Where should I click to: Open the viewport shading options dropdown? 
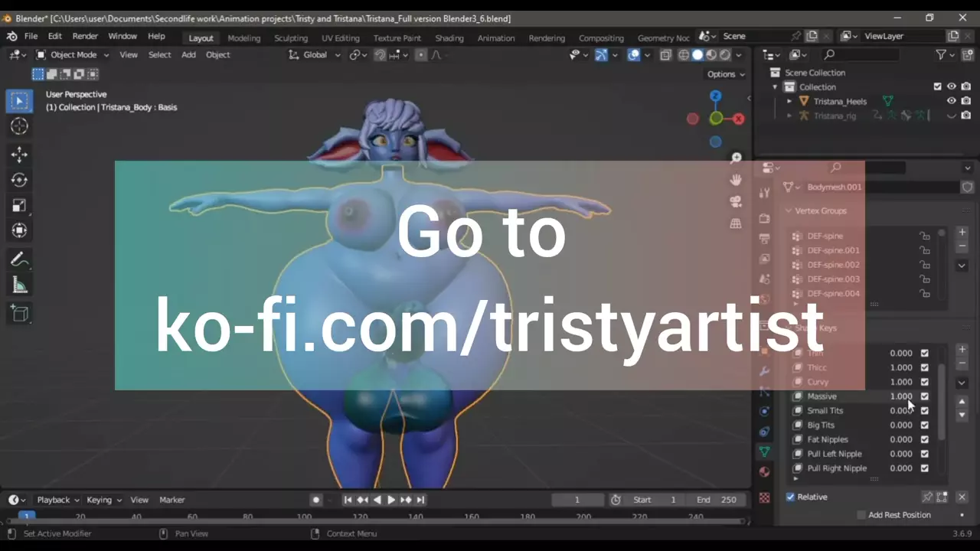click(739, 55)
